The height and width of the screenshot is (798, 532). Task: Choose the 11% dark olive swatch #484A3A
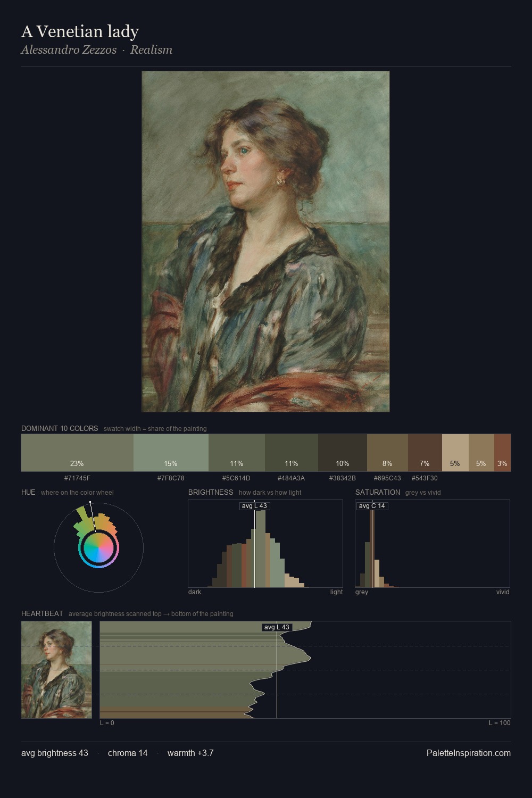292,453
